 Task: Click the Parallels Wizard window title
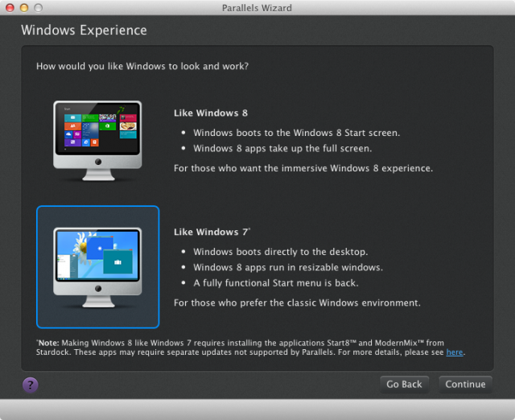click(x=257, y=8)
